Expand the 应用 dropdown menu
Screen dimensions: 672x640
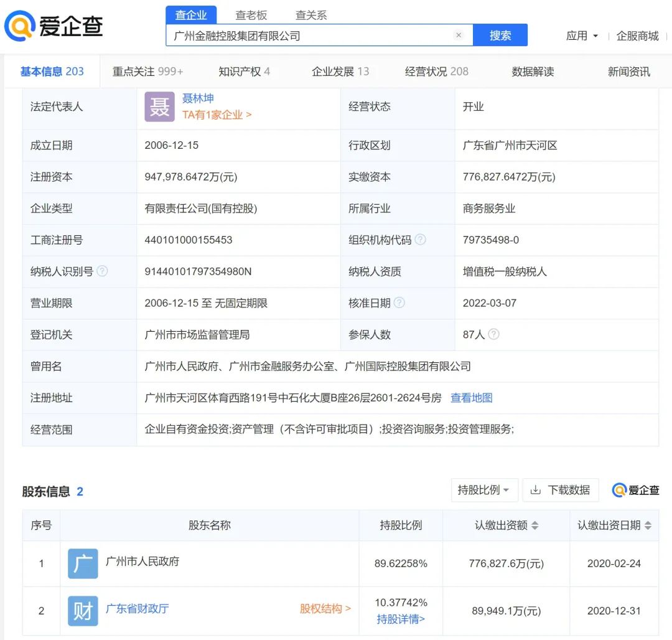(582, 35)
